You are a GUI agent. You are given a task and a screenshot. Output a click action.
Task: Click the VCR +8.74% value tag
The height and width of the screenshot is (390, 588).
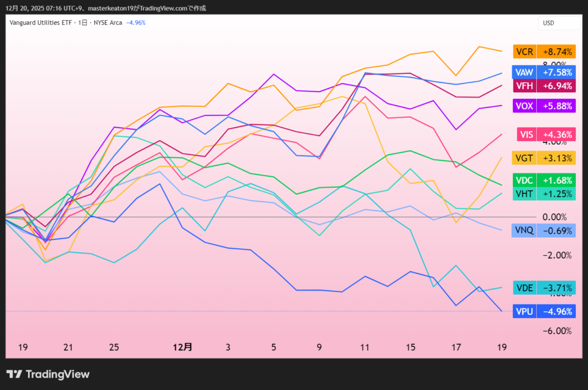pyautogui.click(x=556, y=52)
